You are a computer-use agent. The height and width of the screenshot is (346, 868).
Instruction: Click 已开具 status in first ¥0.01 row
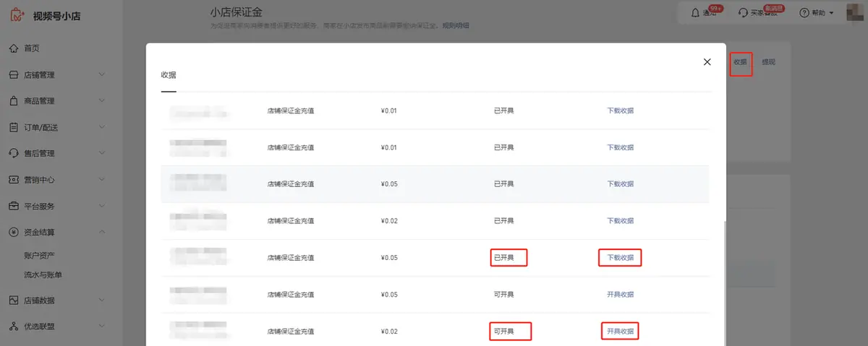pyautogui.click(x=503, y=111)
